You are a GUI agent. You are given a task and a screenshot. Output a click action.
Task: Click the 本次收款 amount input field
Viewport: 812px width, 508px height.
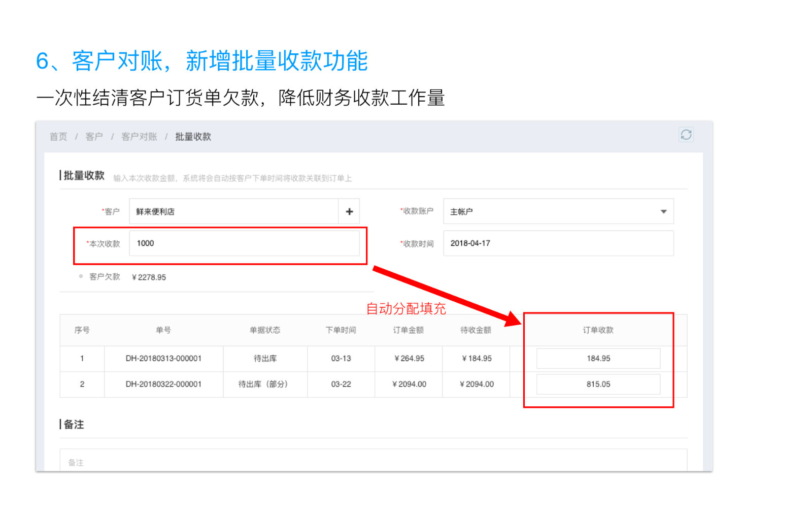[x=244, y=243]
